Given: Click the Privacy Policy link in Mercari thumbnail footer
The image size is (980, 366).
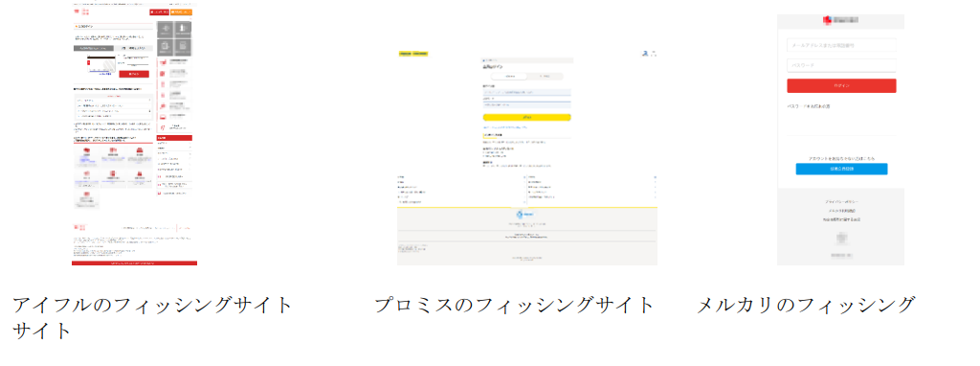Looking at the screenshot, I should click(x=841, y=202).
